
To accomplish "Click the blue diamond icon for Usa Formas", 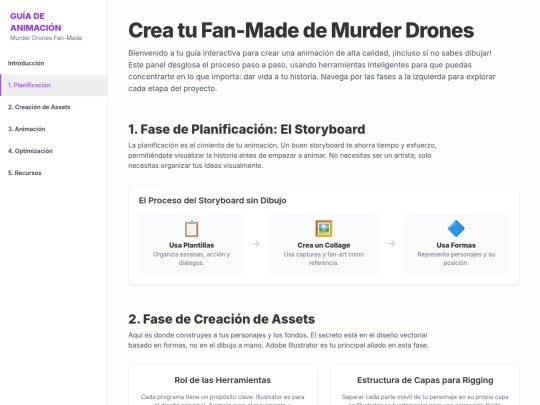I will 456,229.
